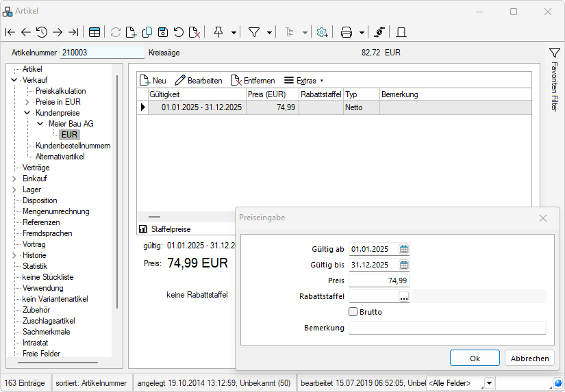Click the pin toolbar icon

coord(219,32)
